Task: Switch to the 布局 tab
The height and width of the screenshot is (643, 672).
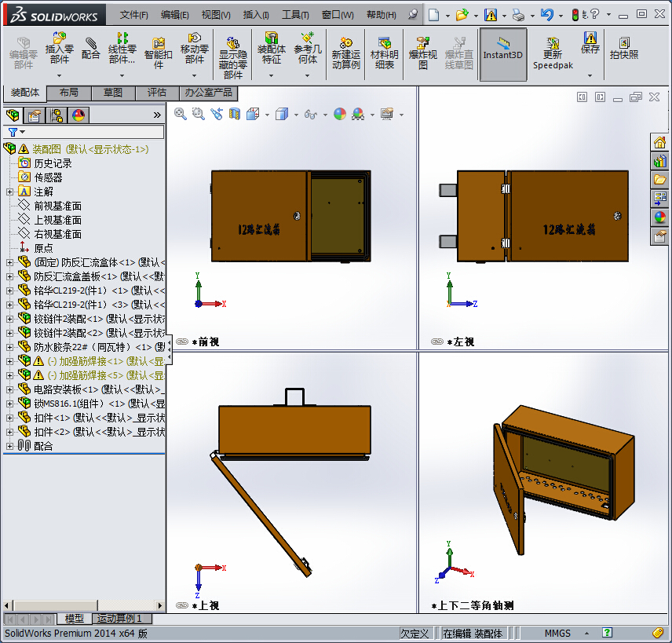Action: click(69, 93)
